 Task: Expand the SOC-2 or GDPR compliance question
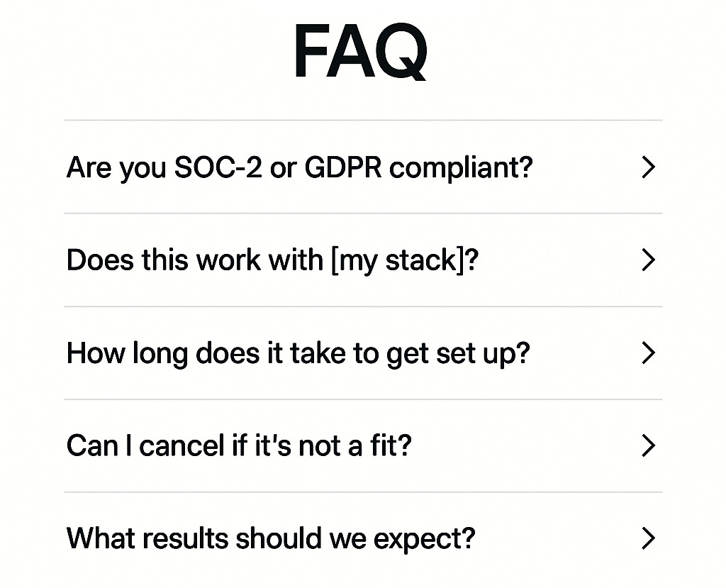pos(298,167)
